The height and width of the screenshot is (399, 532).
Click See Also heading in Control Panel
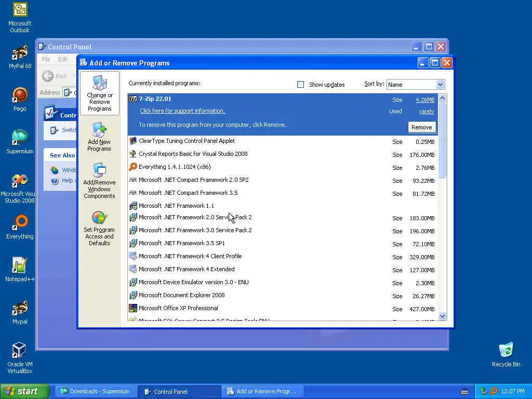coord(62,155)
